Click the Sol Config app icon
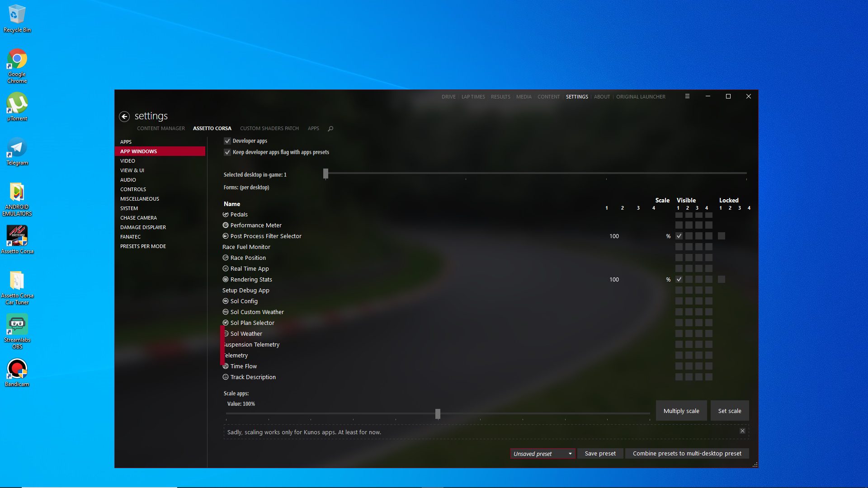 point(226,301)
